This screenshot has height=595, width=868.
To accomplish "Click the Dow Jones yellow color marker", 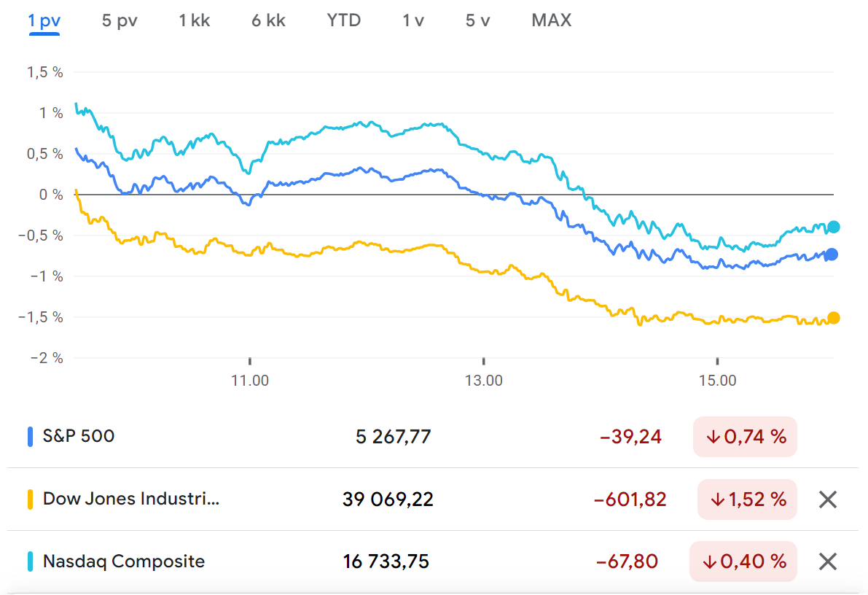I will click(x=30, y=499).
